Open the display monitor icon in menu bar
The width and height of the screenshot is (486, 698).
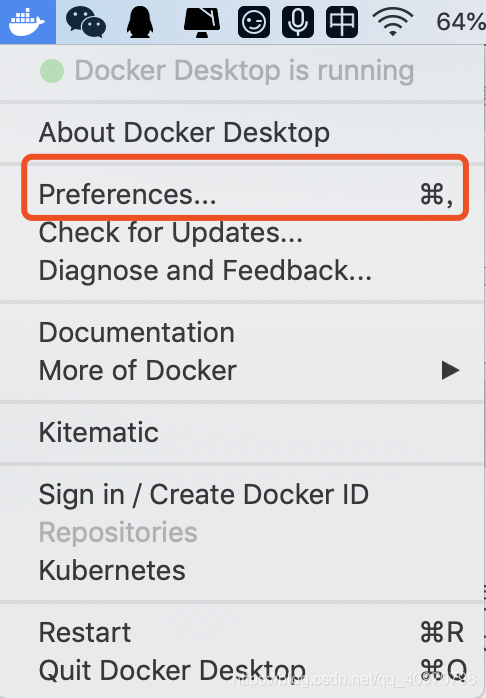(202, 22)
